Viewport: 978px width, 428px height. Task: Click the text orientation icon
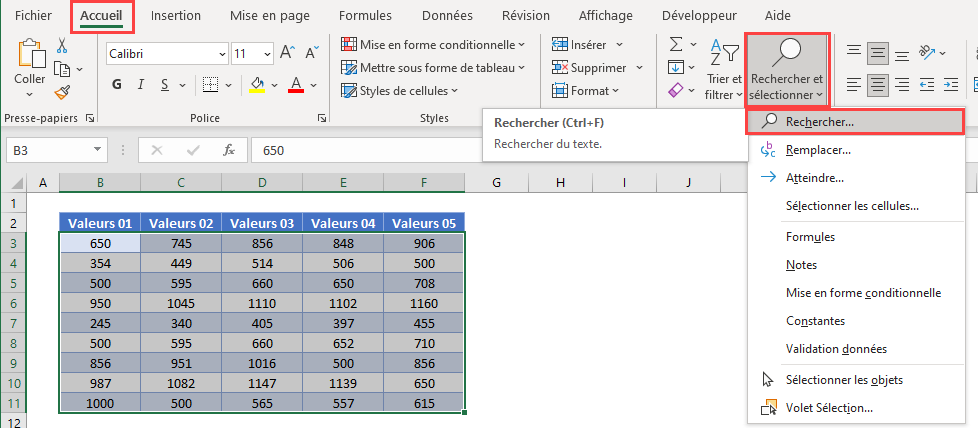(x=927, y=52)
